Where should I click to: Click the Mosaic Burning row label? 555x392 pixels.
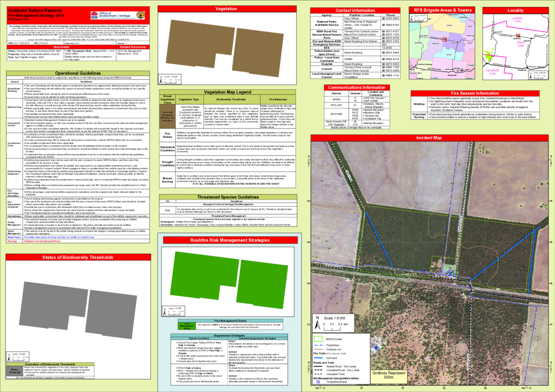coord(167,180)
